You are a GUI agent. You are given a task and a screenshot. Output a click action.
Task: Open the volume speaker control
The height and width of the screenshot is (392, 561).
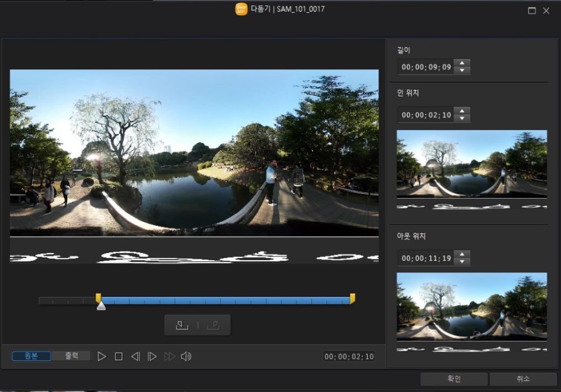tap(186, 356)
